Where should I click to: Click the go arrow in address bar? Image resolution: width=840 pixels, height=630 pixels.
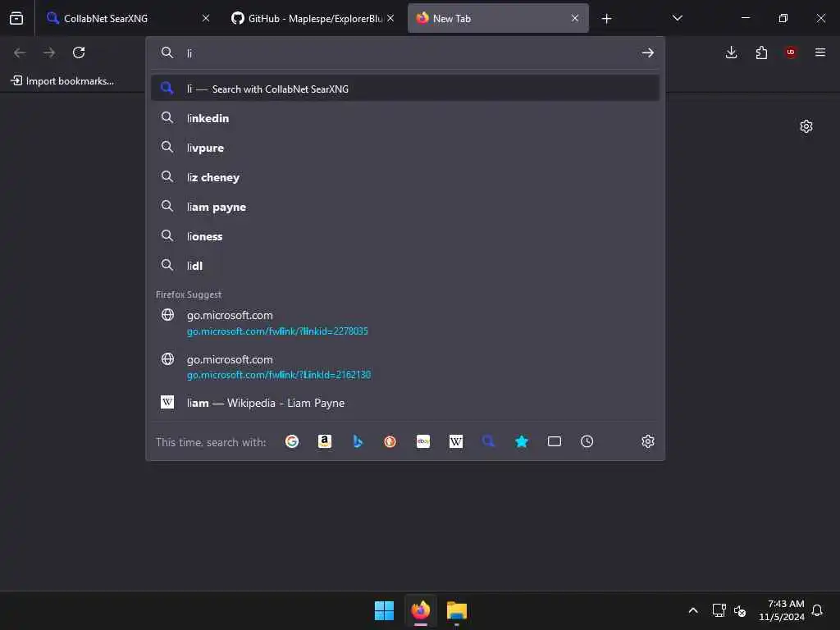pos(648,52)
